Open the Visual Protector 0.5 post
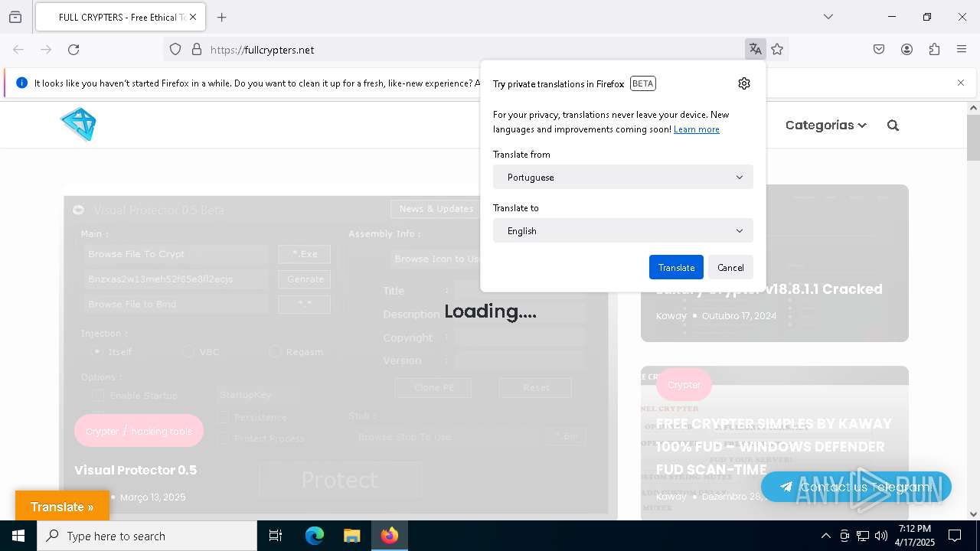 (136, 470)
